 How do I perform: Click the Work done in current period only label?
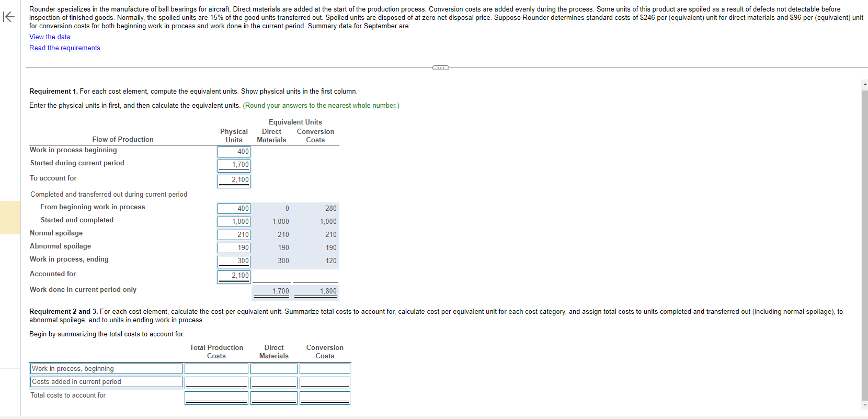click(x=83, y=289)
